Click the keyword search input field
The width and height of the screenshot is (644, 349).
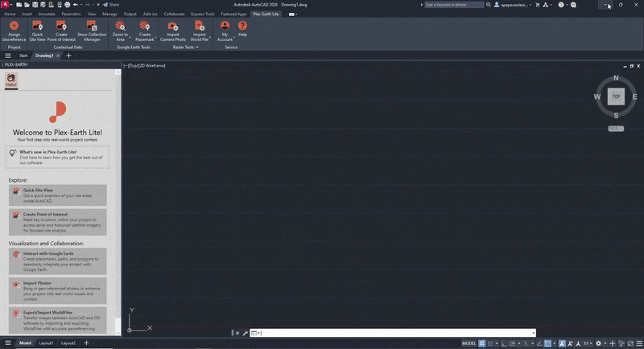tap(454, 5)
